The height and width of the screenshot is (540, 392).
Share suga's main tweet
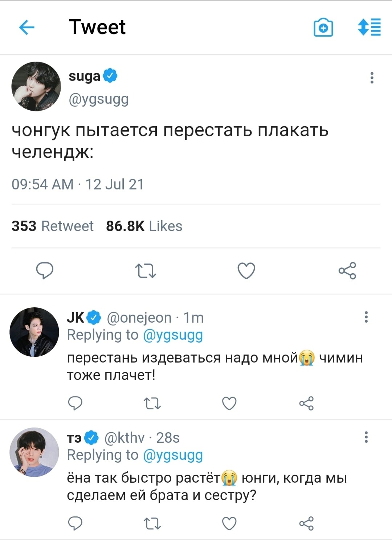tap(347, 271)
